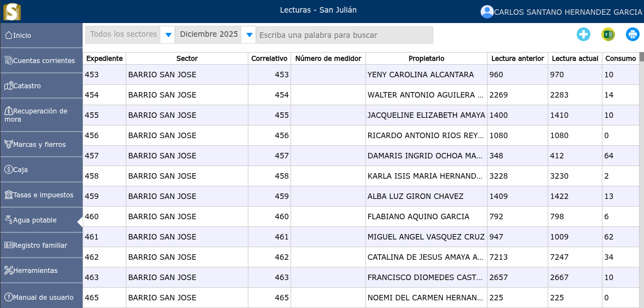
Task: Expand the Diciembre 2025 month selector
Action: [x=250, y=35]
